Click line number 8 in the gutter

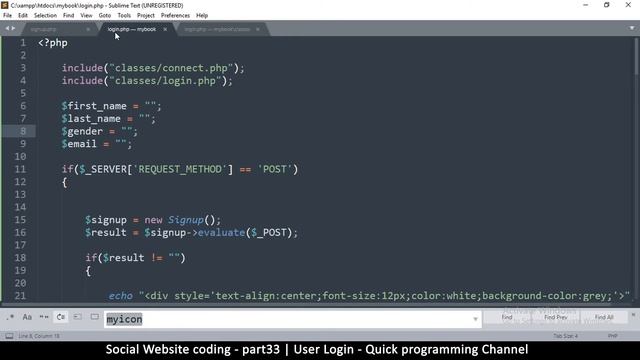[23, 131]
